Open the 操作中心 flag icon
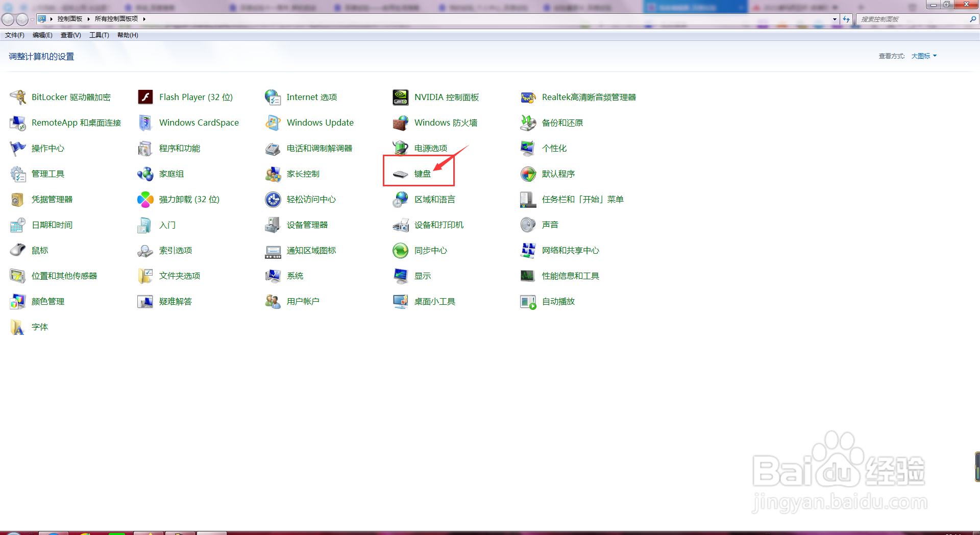980x535 pixels. click(x=18, y=148)
